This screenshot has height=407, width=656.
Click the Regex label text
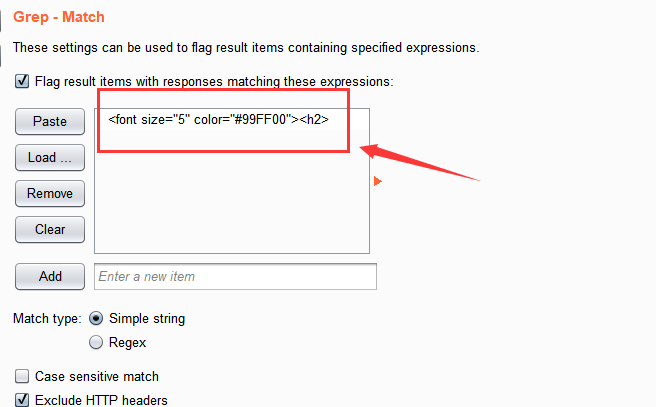coord(127,343)
